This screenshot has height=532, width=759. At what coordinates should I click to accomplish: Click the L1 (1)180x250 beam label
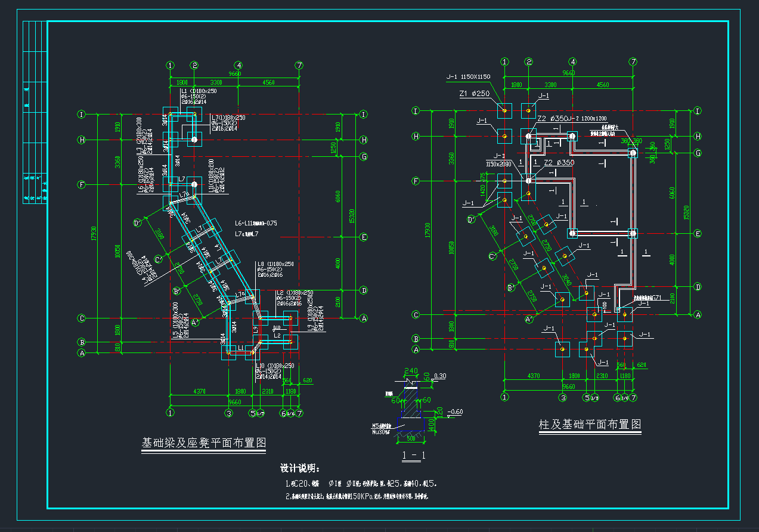pos(199,91)
